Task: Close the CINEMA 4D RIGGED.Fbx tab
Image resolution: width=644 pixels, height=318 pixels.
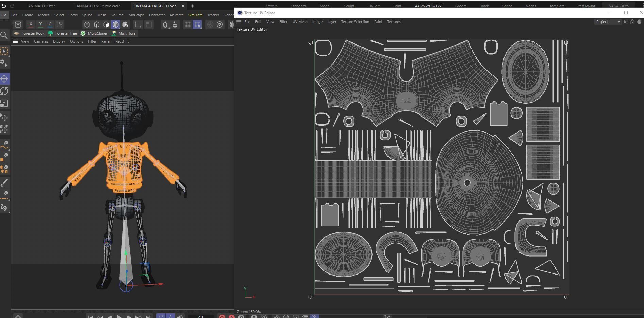Action: tap(183, 6)
